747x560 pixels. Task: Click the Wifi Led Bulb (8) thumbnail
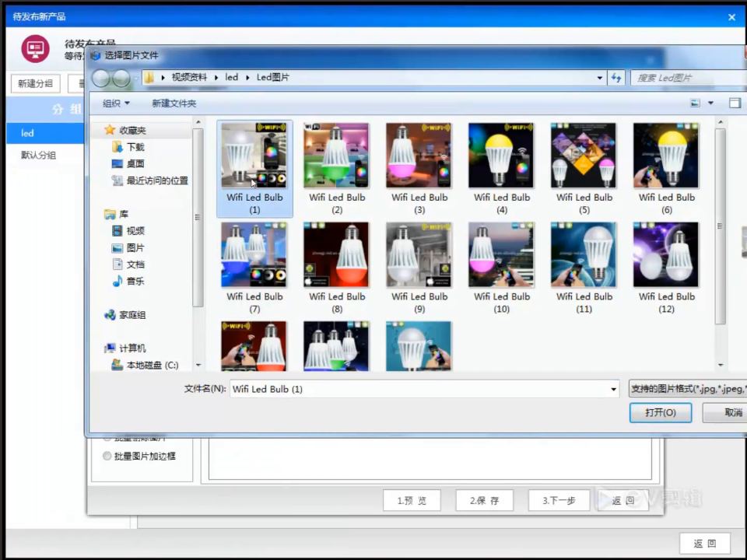(336, 255)
